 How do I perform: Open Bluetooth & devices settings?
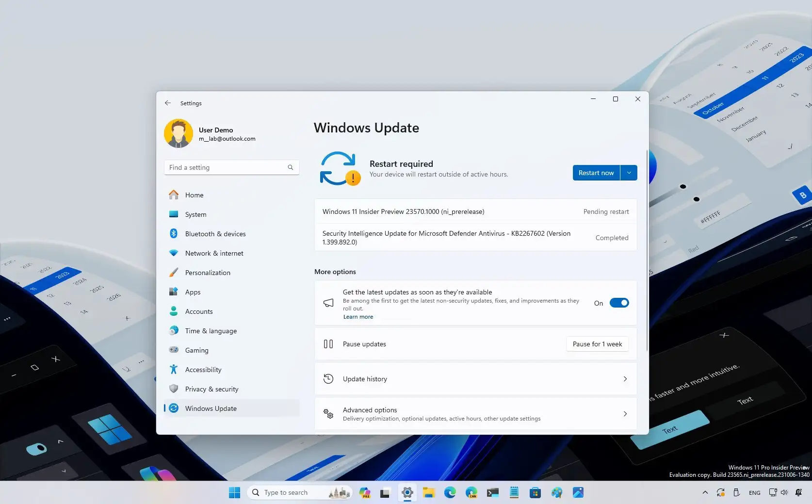pyautogui.click(x=215, y=233)
